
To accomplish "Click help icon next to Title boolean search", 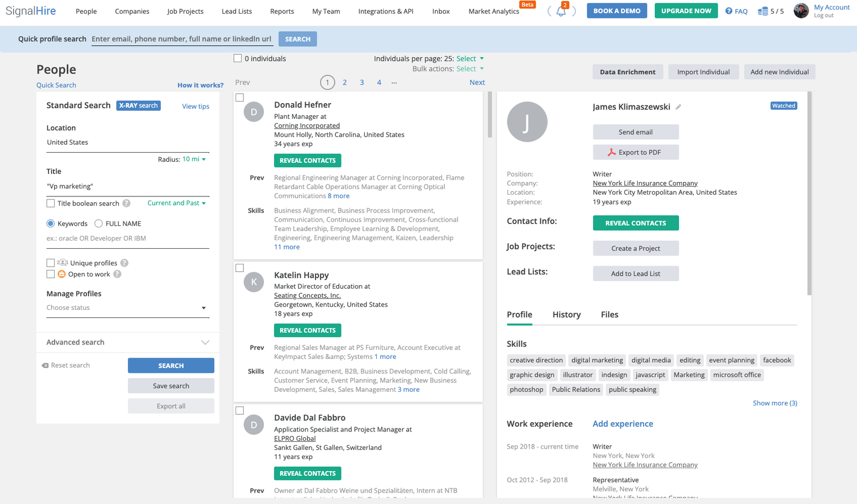I will click(x=127, y=203).
